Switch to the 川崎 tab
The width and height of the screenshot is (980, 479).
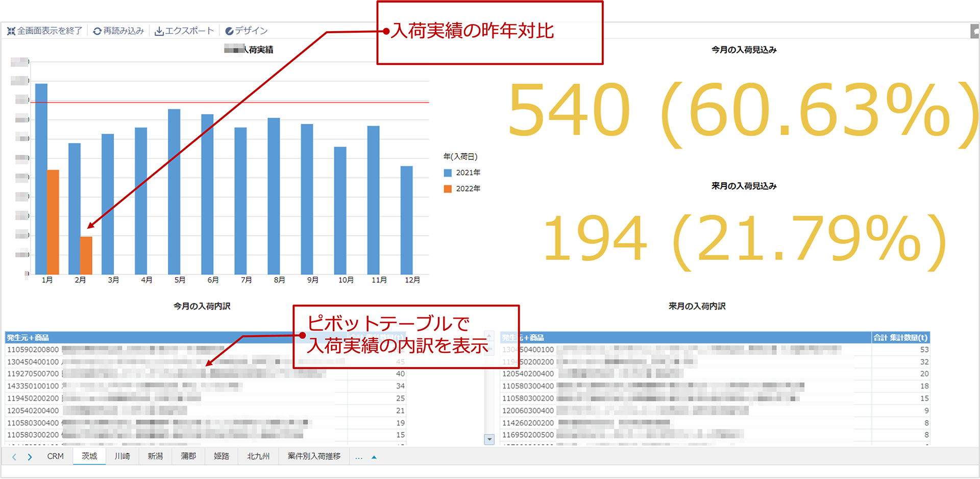[x=122, y=456]
